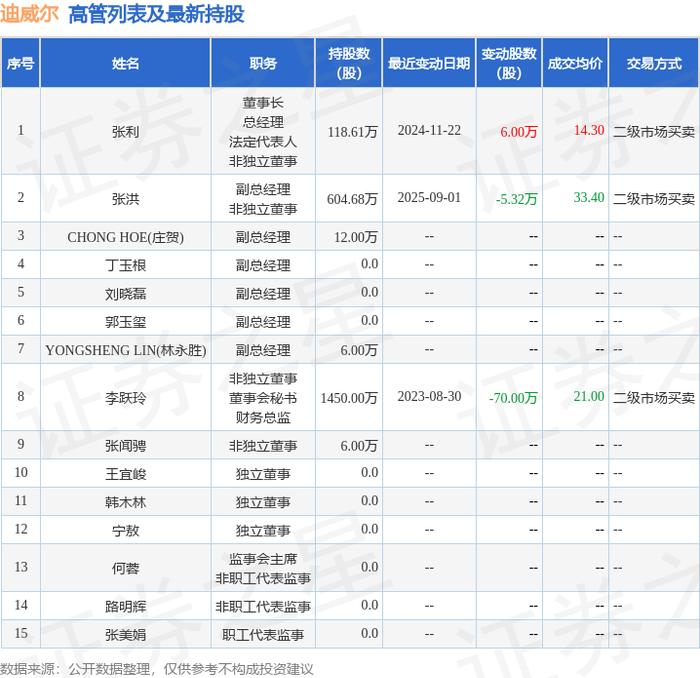The width and height of the screenshot is (700, 678).
Task: Select the name YONGSHENG LIN(林永胜)
Action: coord(125,350)
